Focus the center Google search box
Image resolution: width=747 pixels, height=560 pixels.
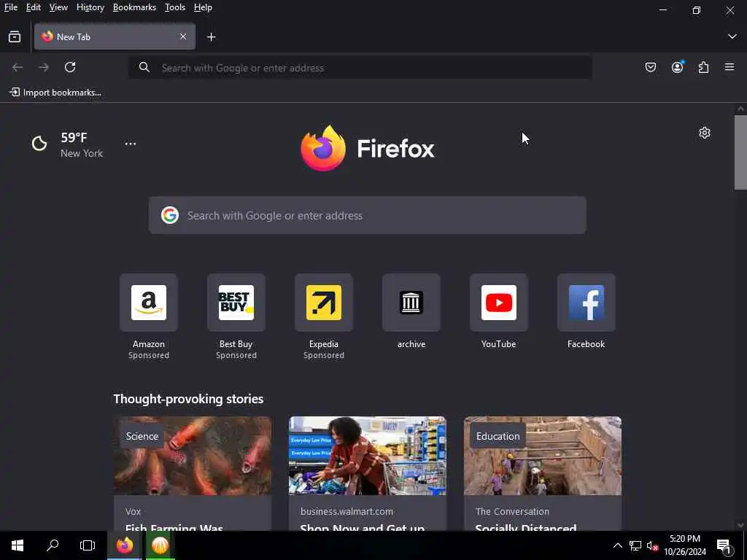368,215
